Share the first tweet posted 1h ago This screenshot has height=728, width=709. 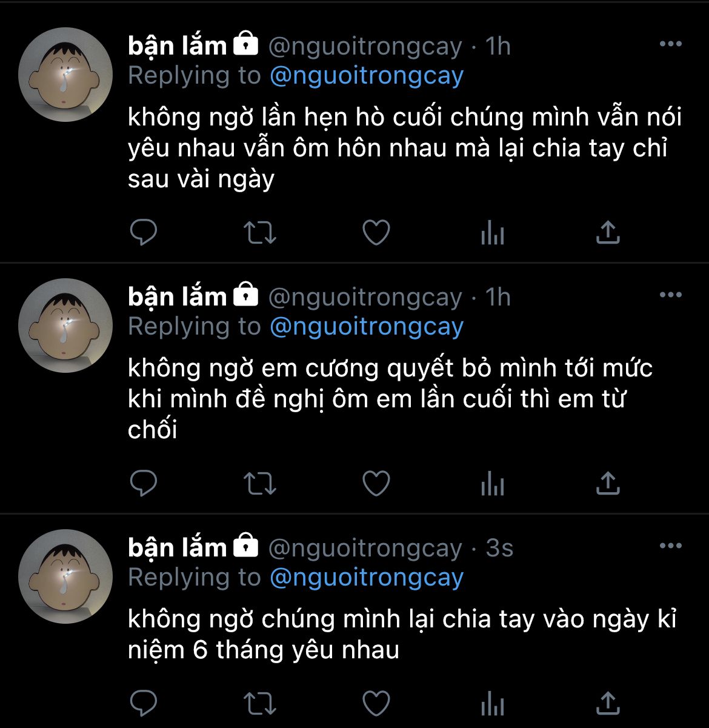608,232
